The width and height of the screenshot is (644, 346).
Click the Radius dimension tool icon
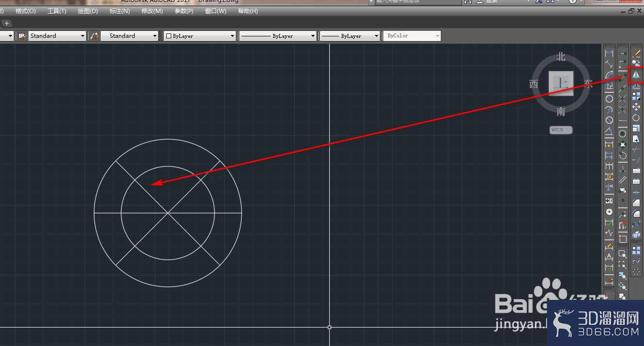(x=609, y=99)
